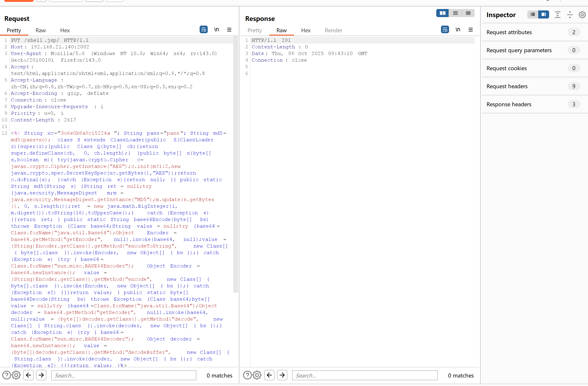588x386 pixels.
Task: Switch to combined tabbed layout view
Action: (468, 13)
